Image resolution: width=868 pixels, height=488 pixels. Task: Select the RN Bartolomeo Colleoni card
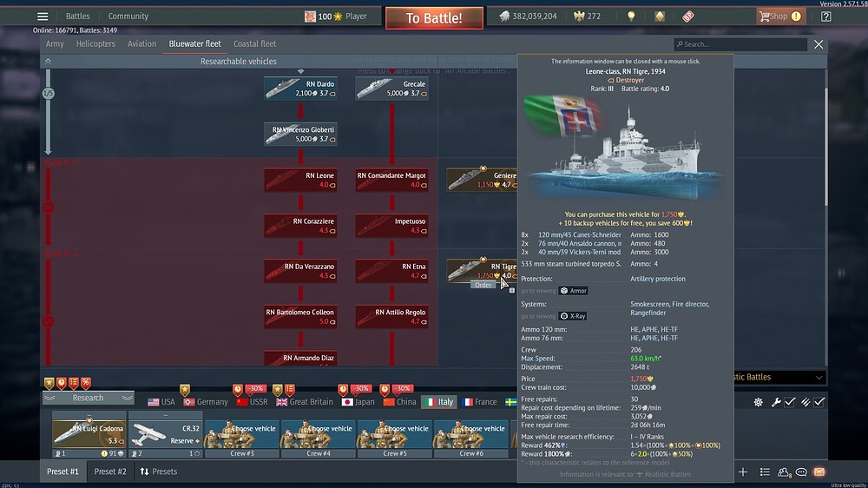point(300,316)
